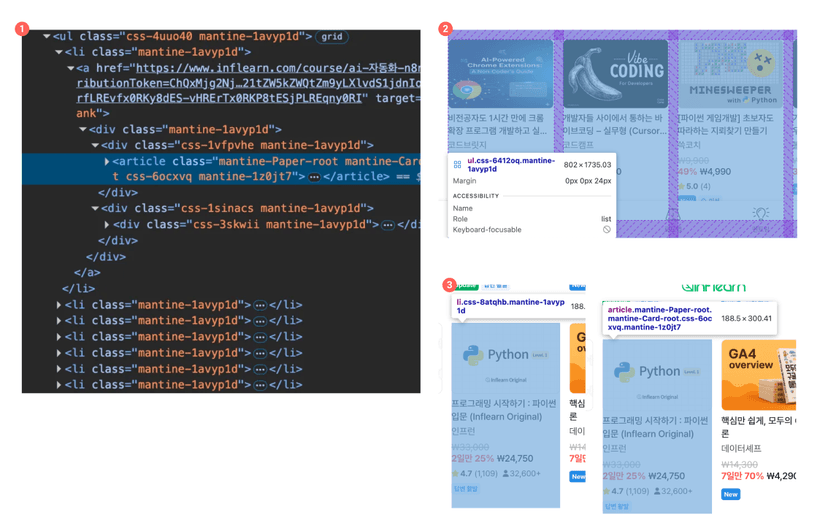
Task: Expand the div css-3skwii node
Action: tap(107, 225)
